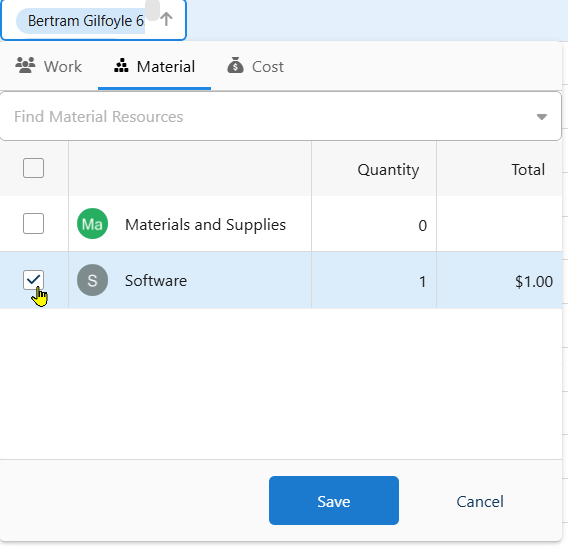This screenshot has height=548, width=568.
Task: Open the Cost tab
Action: (255, 67)
